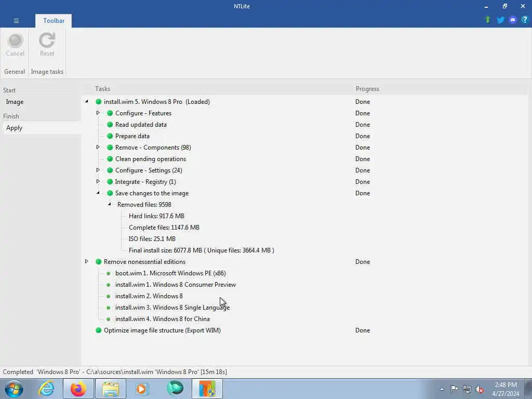Viewport: 532px width, 399px height.
Task: Expand Integrate - Registry (1) task
Action: (98, 181)
